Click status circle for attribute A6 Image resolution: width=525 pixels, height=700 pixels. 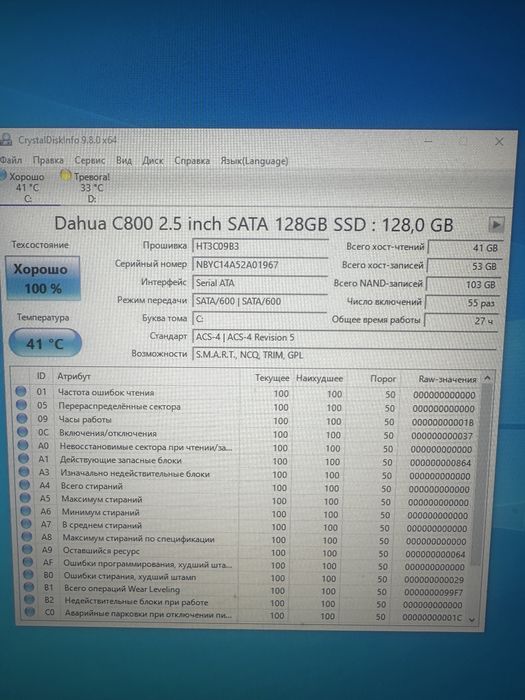pos(26,510)
